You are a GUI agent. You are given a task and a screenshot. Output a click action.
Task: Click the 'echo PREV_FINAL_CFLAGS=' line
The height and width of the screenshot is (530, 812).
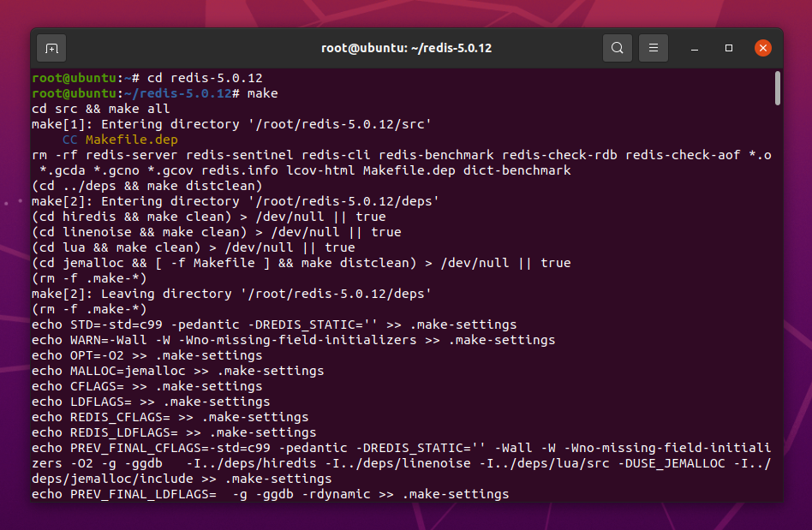tap(402, 463)
